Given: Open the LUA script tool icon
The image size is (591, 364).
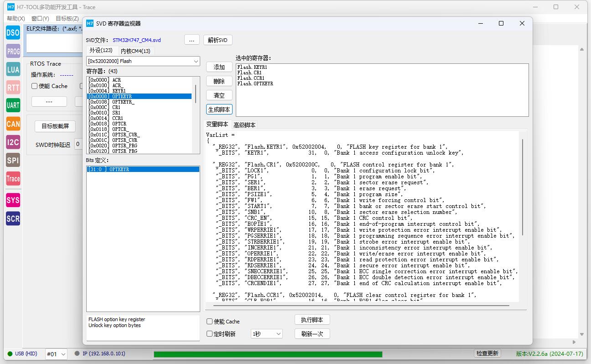Looking at the screenshot, I should click(x=13, y=69).
